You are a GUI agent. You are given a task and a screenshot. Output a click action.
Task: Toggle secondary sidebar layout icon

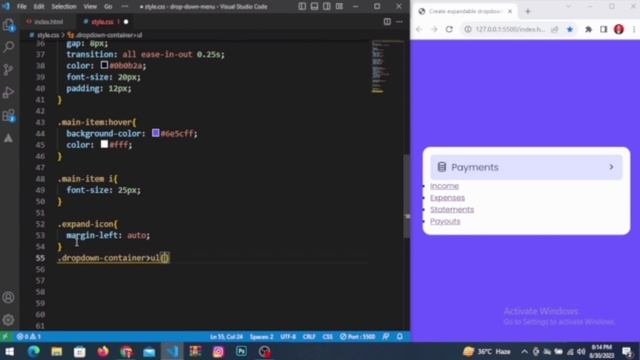point(327,7)
